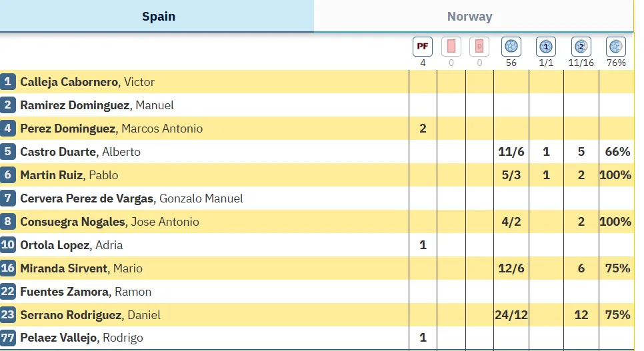Click jersey number 77 badge
Viewport: 644px width, 351px height.
click(8, 338)
